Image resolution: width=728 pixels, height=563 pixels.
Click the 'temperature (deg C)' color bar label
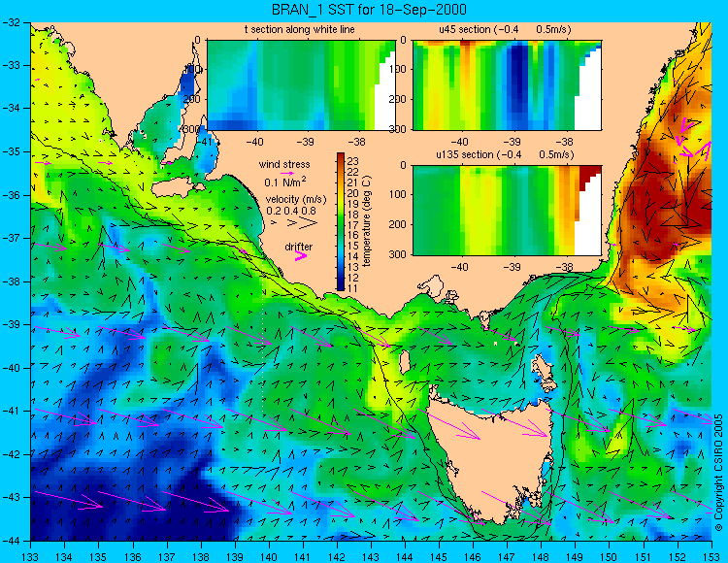click(x=367, y=221)
